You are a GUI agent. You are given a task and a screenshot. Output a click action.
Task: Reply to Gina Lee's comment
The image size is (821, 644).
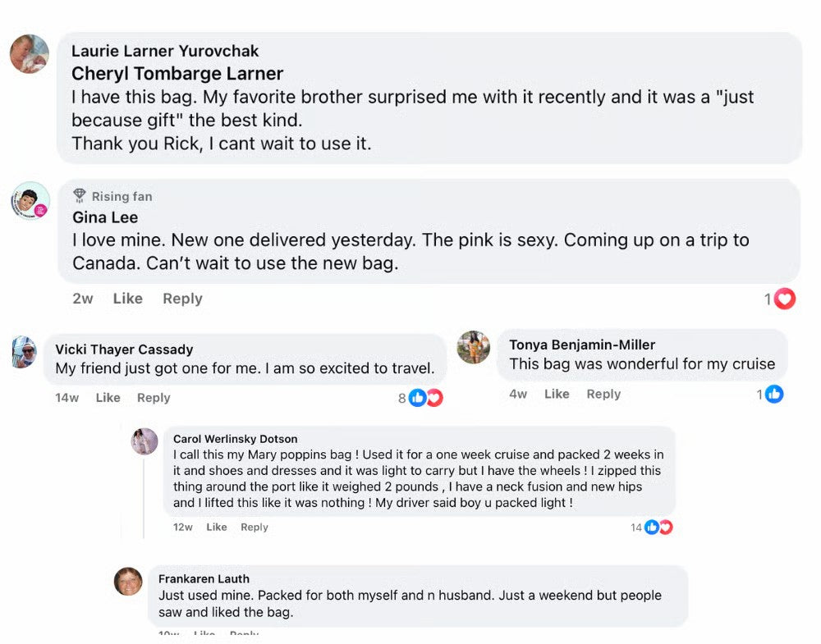click(x=182, y=299)
